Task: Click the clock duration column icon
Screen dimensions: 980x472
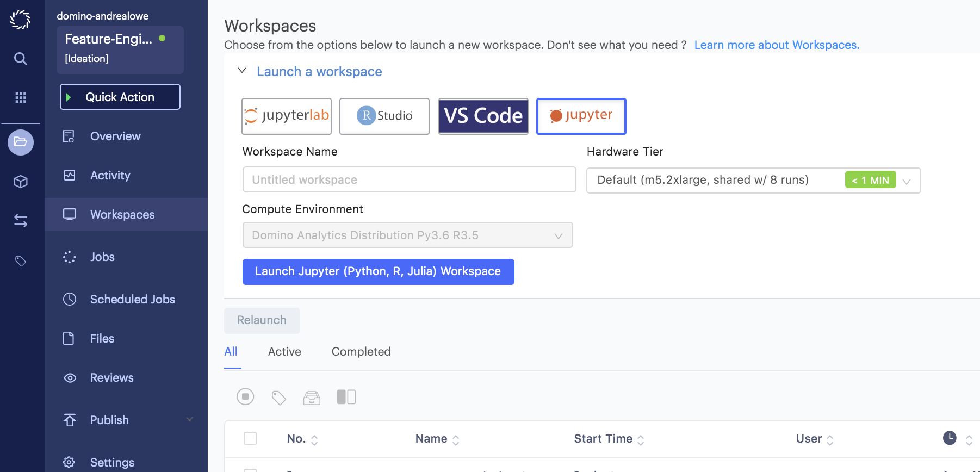Action: click(x=950, y=438)
